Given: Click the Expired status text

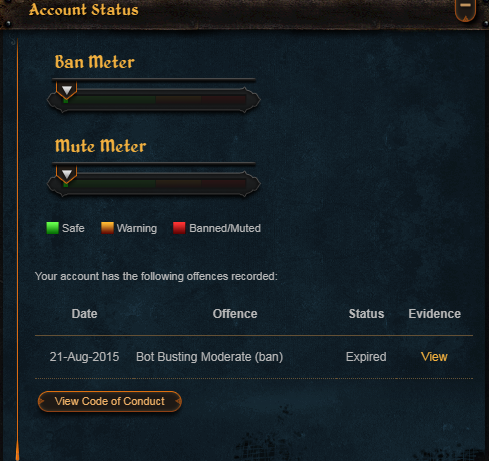Looking at the screenshot, I should tap(366, 357).
